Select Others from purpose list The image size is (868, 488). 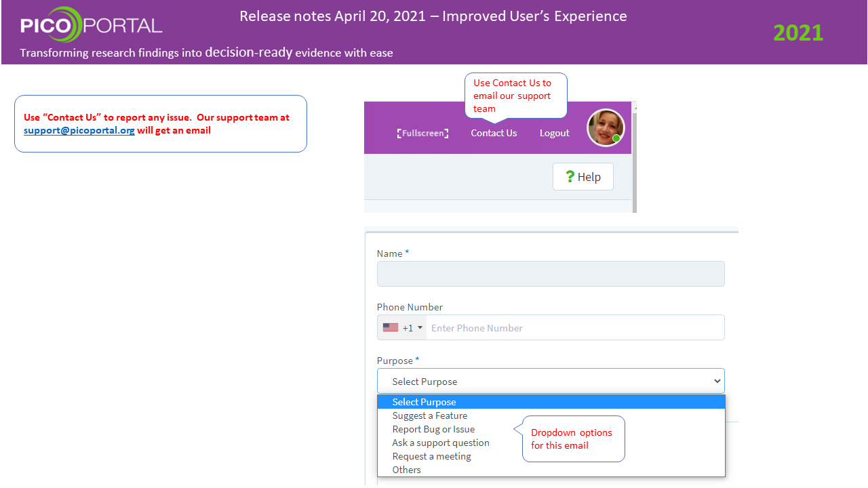pyautogui.click(x=551, y=470)
